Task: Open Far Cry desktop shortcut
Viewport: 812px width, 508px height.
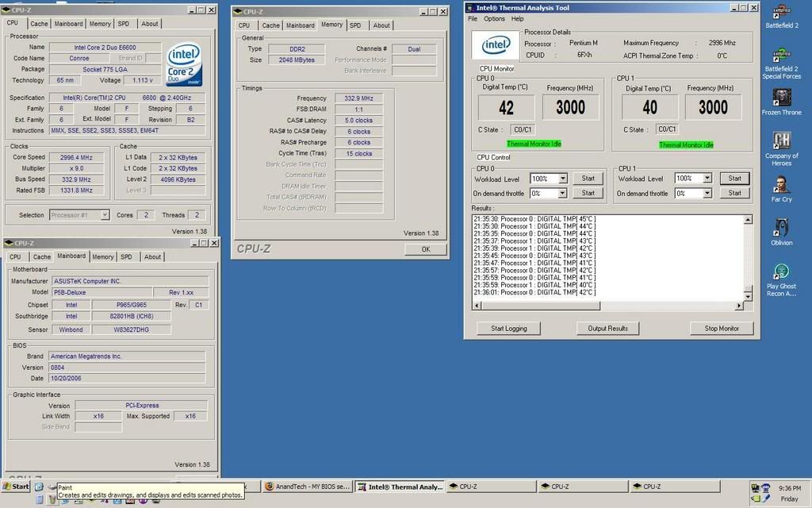Action: point(781,189)
